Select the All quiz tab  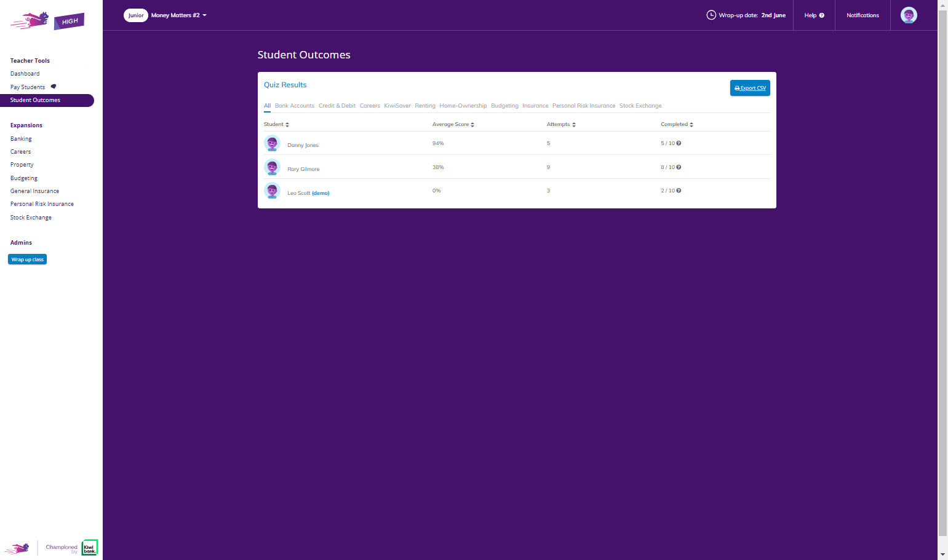click(x=267, y=106)
